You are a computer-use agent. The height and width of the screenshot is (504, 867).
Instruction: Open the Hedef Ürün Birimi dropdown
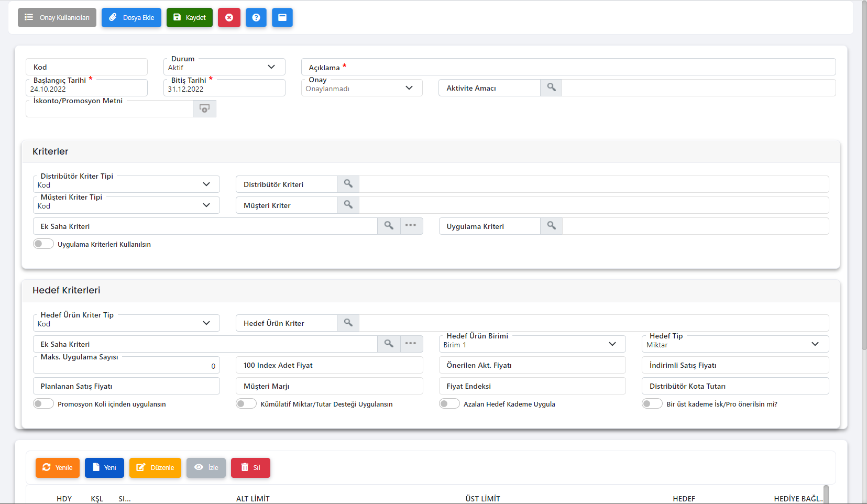click(x=612, y=344)
